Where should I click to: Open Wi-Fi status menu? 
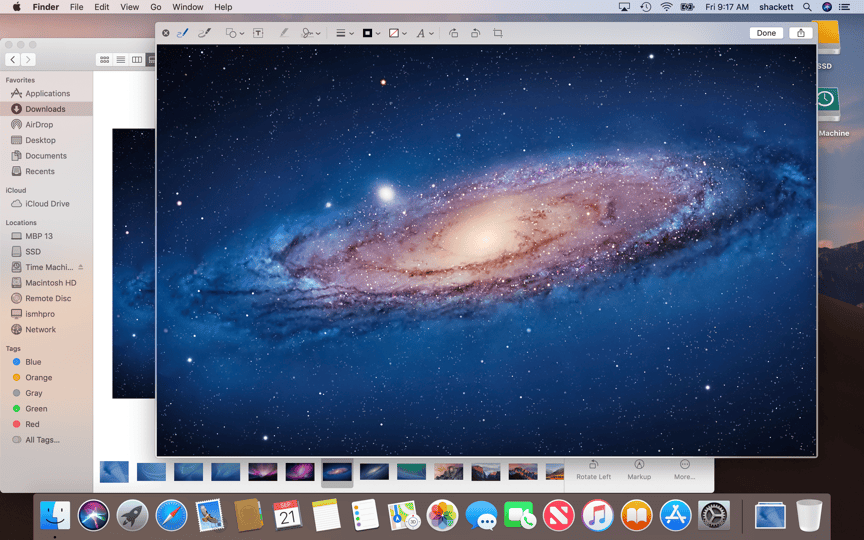[666, 7]
